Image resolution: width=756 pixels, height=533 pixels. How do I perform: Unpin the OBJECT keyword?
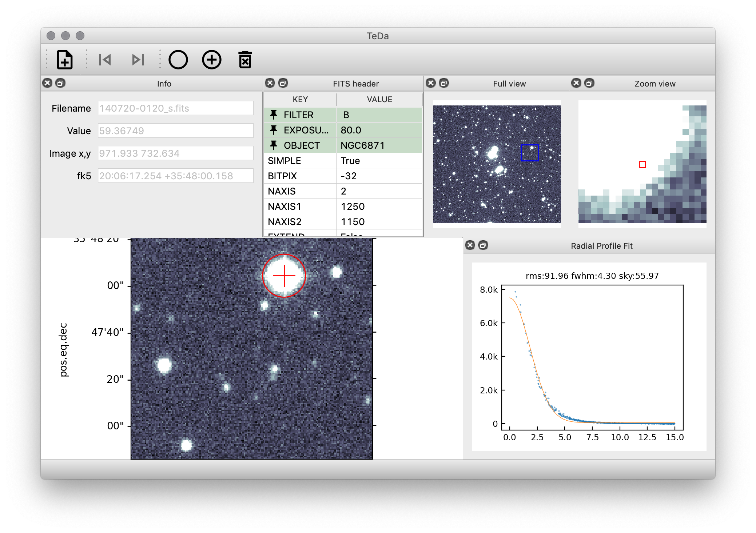click(274, 145)
